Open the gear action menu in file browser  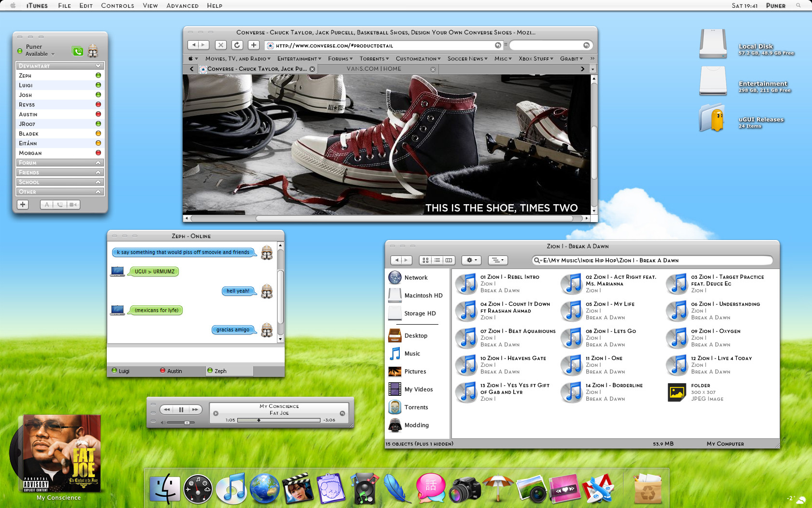[471, 260]
